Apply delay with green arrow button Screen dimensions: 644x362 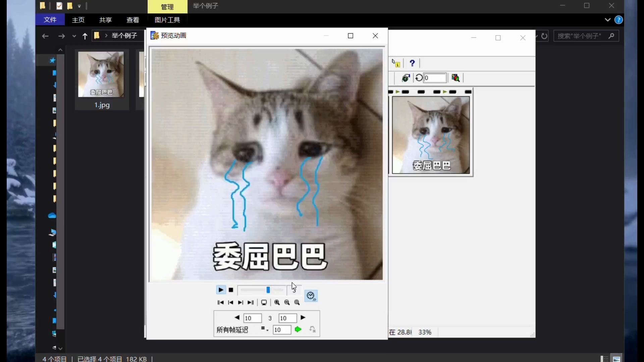298,329
